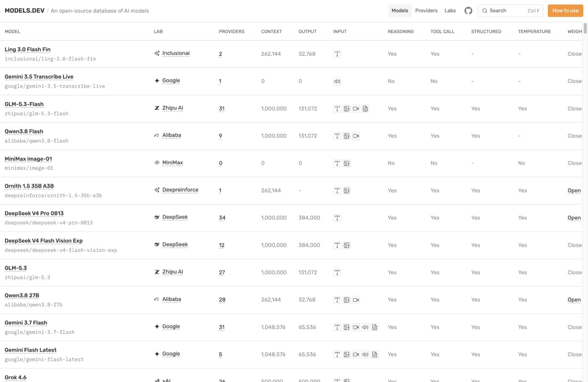588x382 pixels.
Task: Click the MiniMax lab link
Action: pos(173,162)
